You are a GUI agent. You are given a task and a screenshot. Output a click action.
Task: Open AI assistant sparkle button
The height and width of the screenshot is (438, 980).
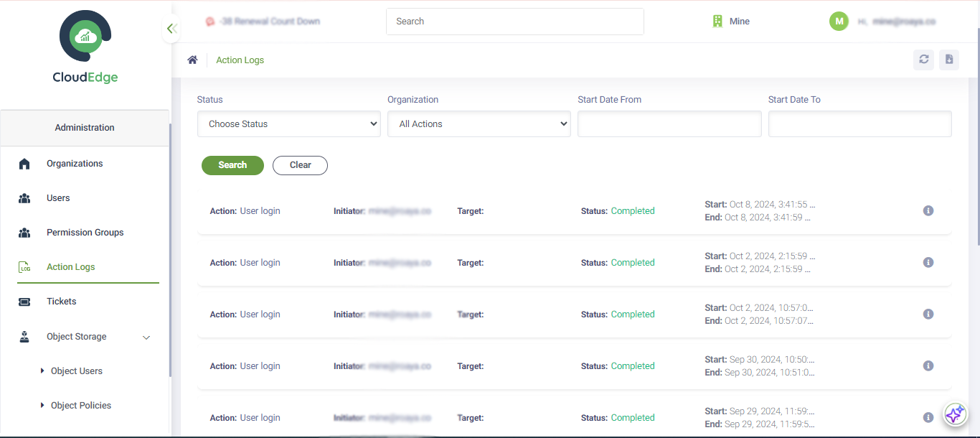[955, 414]
